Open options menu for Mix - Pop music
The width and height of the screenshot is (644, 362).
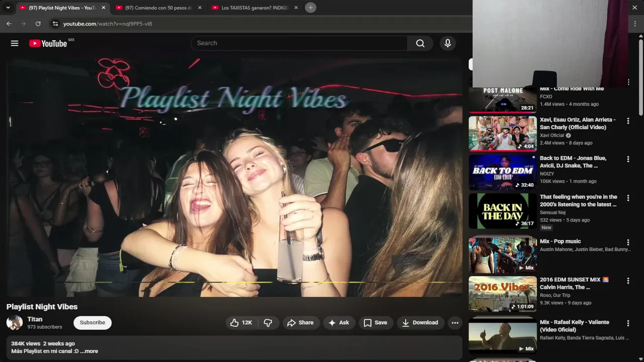628,242
